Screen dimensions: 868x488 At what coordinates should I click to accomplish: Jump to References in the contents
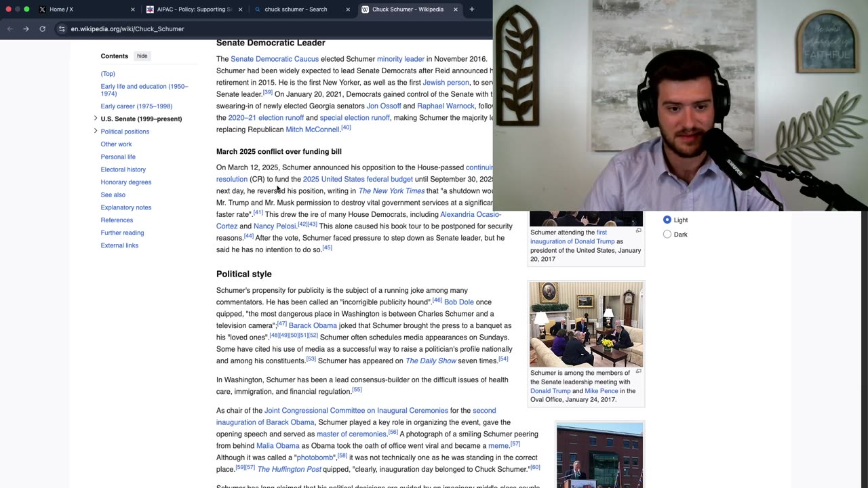tap(117, 220)
